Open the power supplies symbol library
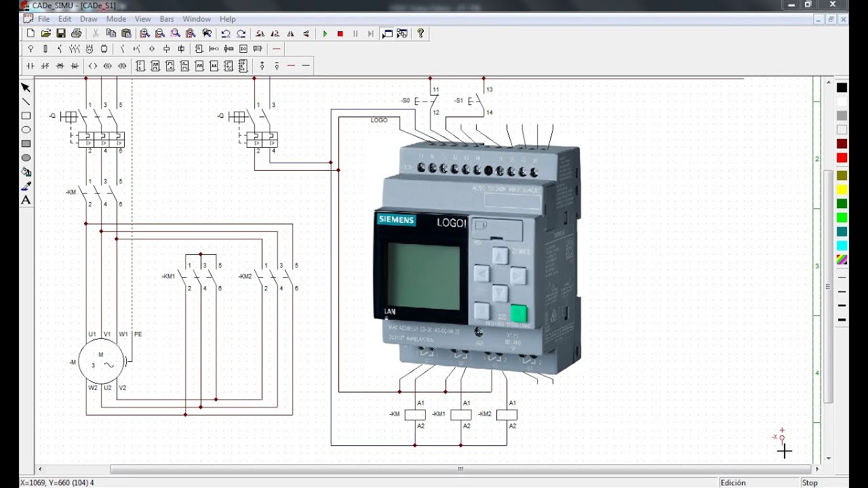Screen dimensions: 868x488 tap(31, 49)
